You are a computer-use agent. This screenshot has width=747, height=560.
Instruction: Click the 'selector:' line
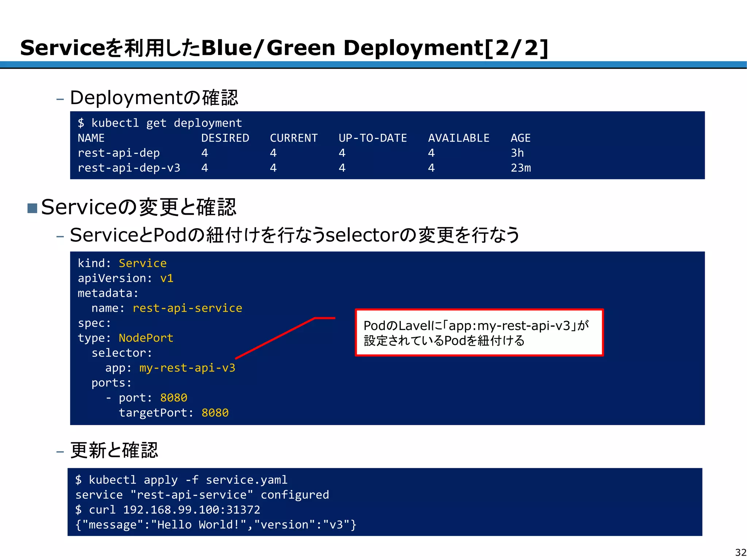[x=122, y=353]
